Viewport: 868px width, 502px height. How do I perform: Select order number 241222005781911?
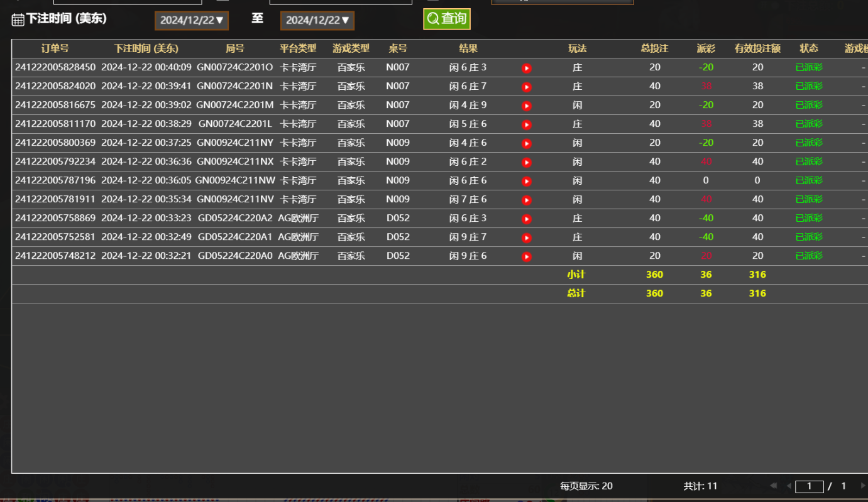click(55, 199)
